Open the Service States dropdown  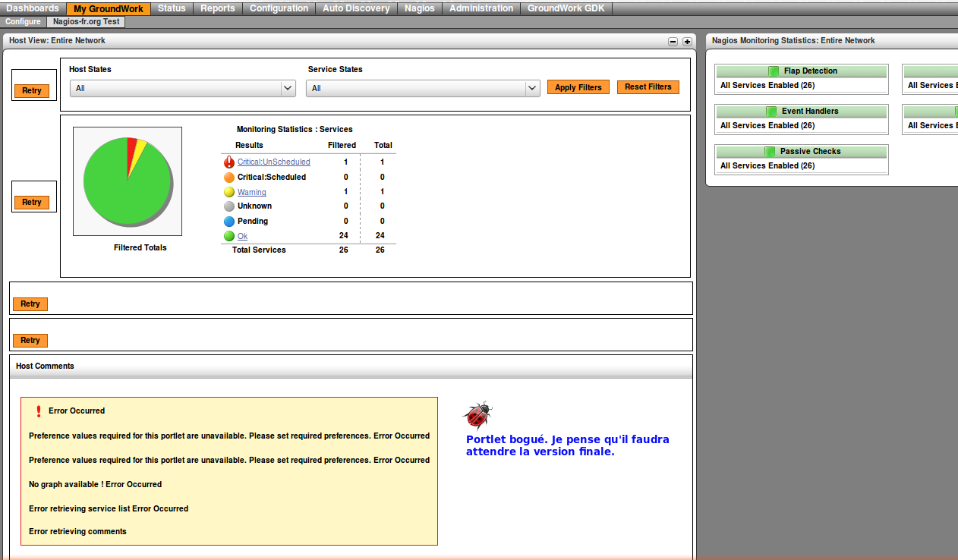[422, 88]
